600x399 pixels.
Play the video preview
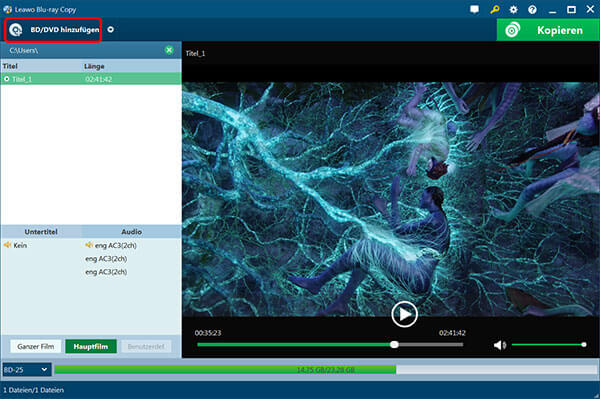[404, 314]
